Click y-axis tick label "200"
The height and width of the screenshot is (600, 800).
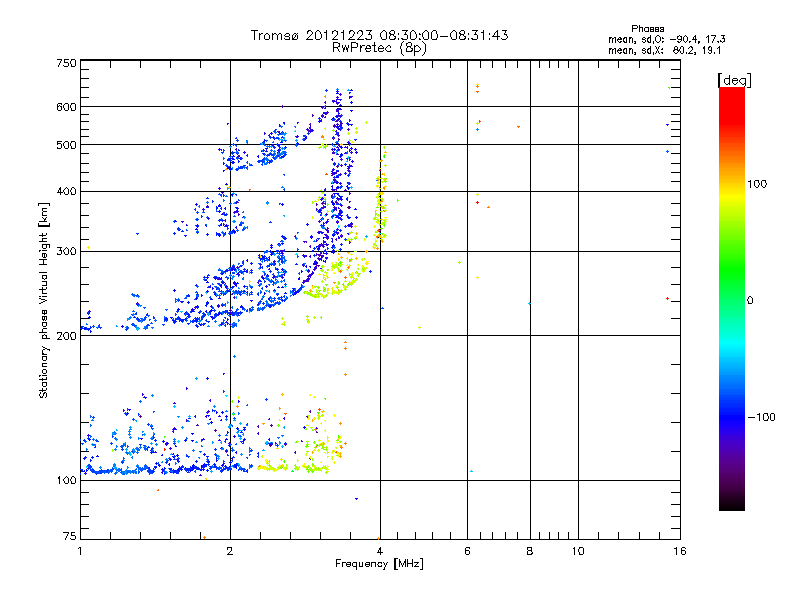pos(66,336)
